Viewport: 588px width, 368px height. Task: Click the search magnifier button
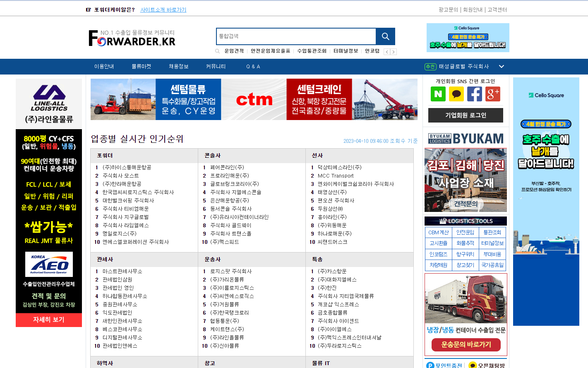(x=385, y=36)
